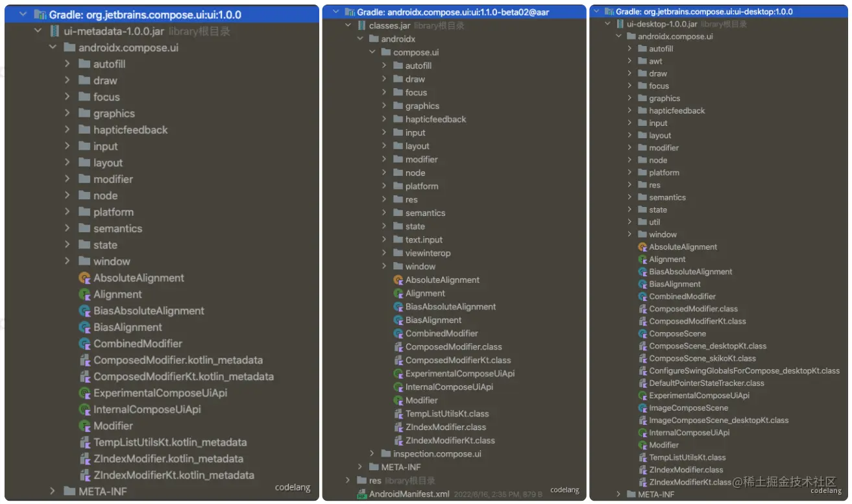The width and height of the screenshot is (852, 504).
Task: Select ComposedModifierKt.class in middle panel
Action: (458, 361)
